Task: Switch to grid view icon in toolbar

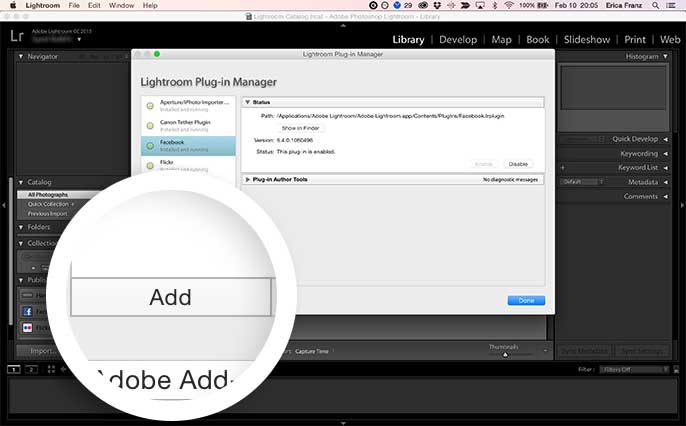Action: (x=51, y=369)
